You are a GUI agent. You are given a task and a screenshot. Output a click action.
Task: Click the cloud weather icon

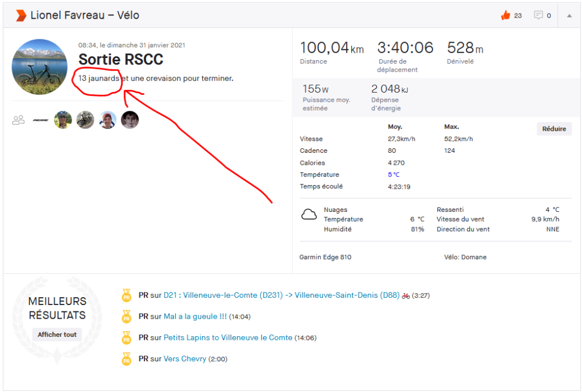click(x=309, y=215)
